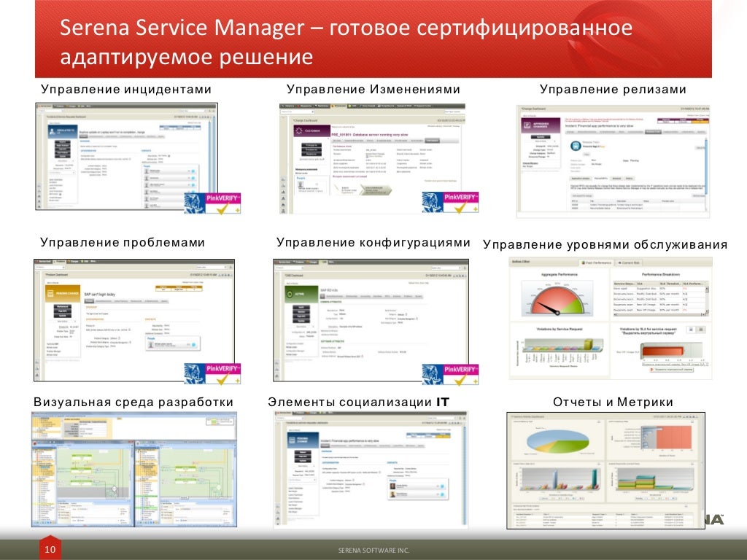Viewport: 747px width, 560px height.
Task: Click PinkVERIFY badge on the problems screenshot
Action: 212,373
